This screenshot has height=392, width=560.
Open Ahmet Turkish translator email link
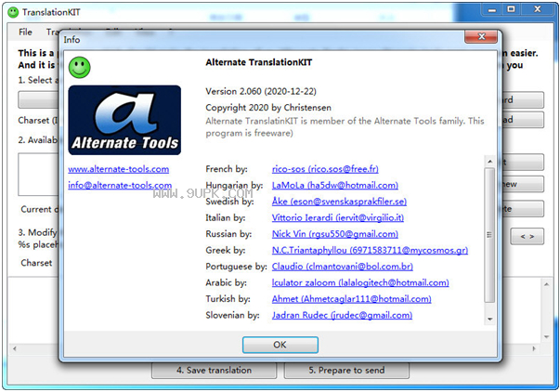click(351, 299)
